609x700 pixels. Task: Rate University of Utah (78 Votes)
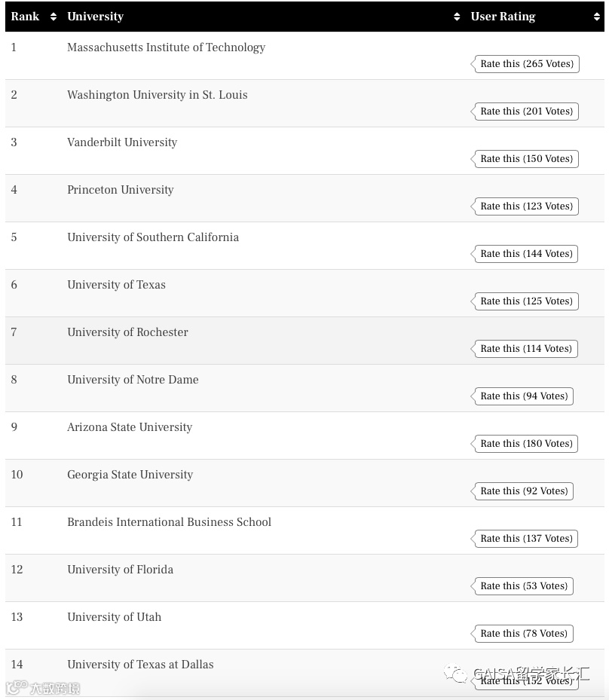(524, 634)
